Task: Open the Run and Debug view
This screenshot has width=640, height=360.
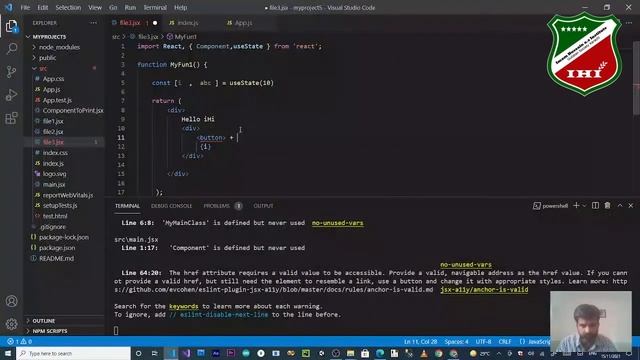Action: coord(11,95)
